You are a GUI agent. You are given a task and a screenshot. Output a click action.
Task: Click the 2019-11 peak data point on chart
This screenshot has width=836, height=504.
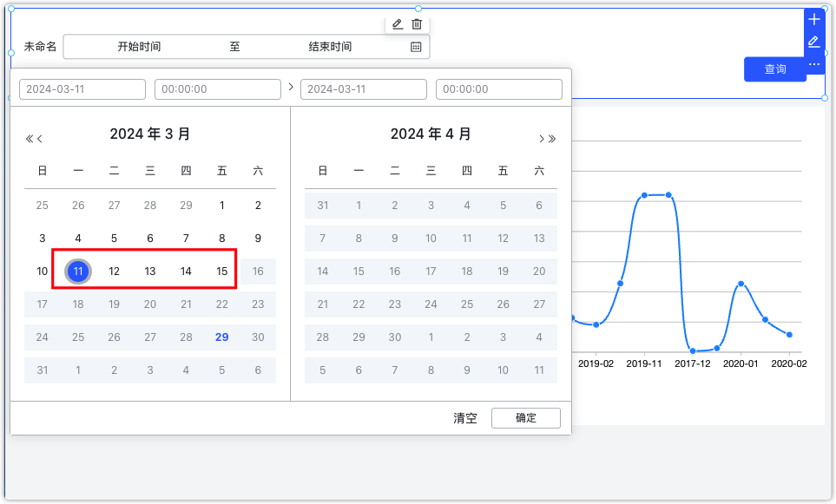pos(644,195)
